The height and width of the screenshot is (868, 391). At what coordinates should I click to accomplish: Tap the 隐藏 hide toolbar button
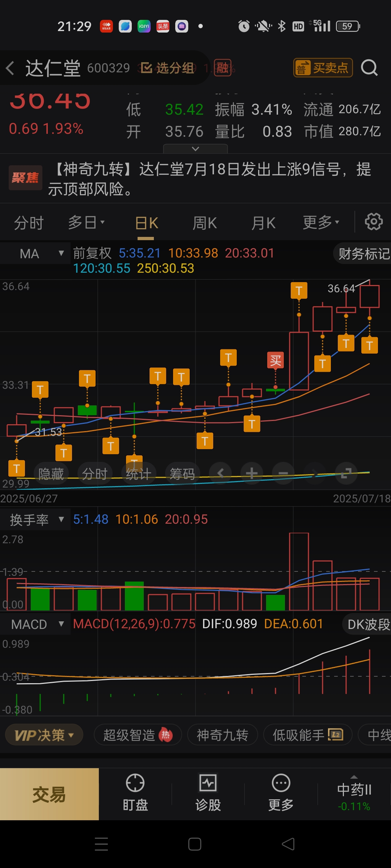coord(51,473)
